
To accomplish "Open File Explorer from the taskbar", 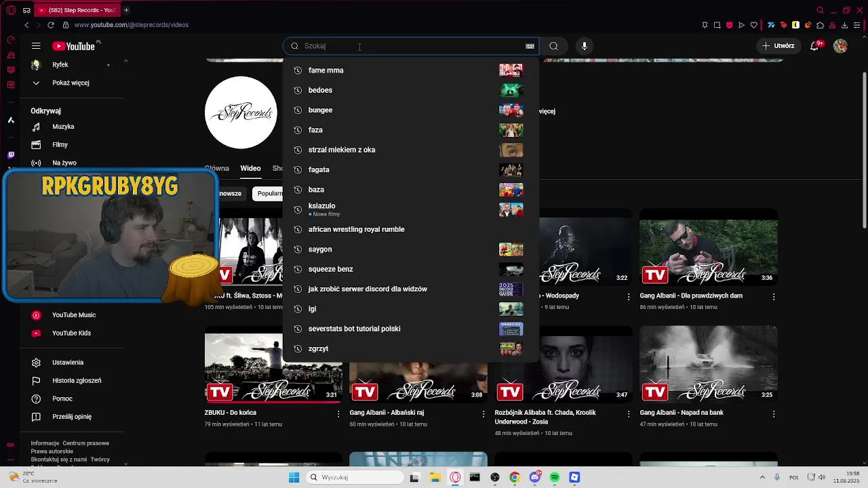I will click(435, 477).
